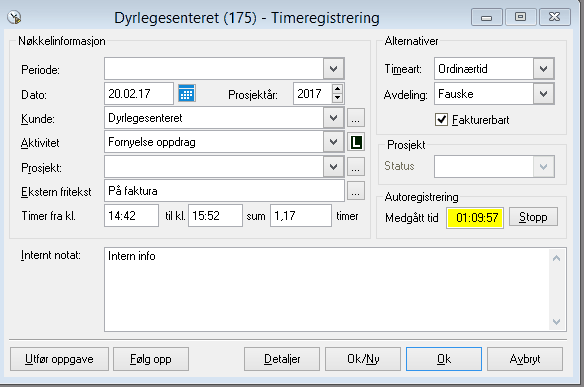Click the Aktivitet field Fornyelse oppdrag
The width and height of the screenshot is (584, 387).
(x=214, y=142)
